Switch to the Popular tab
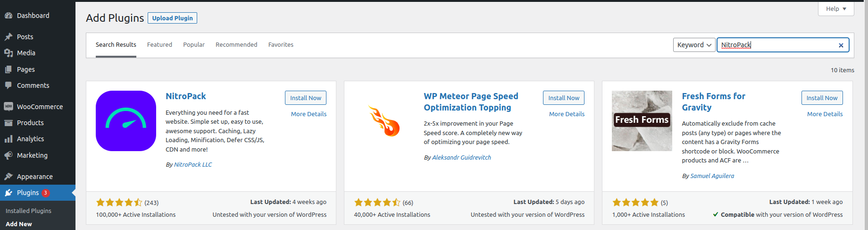 (x=194, y=45)
